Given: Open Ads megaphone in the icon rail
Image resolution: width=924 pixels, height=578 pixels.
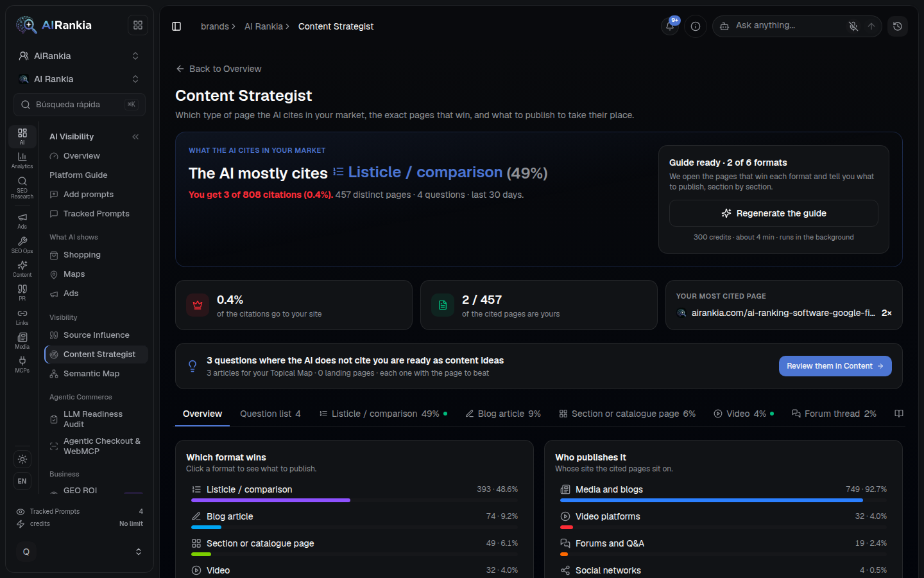Looking at the screenshot, I should click(22, 221).
